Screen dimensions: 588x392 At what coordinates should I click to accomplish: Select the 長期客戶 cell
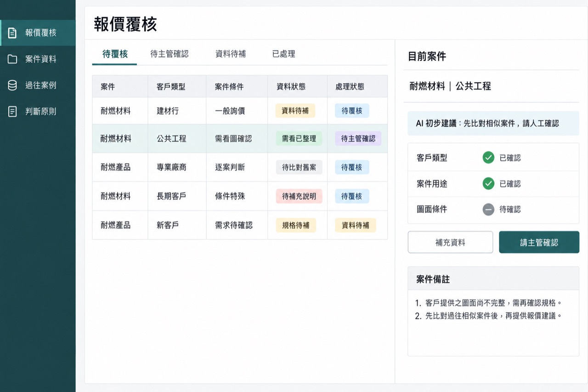click(177, 196)
